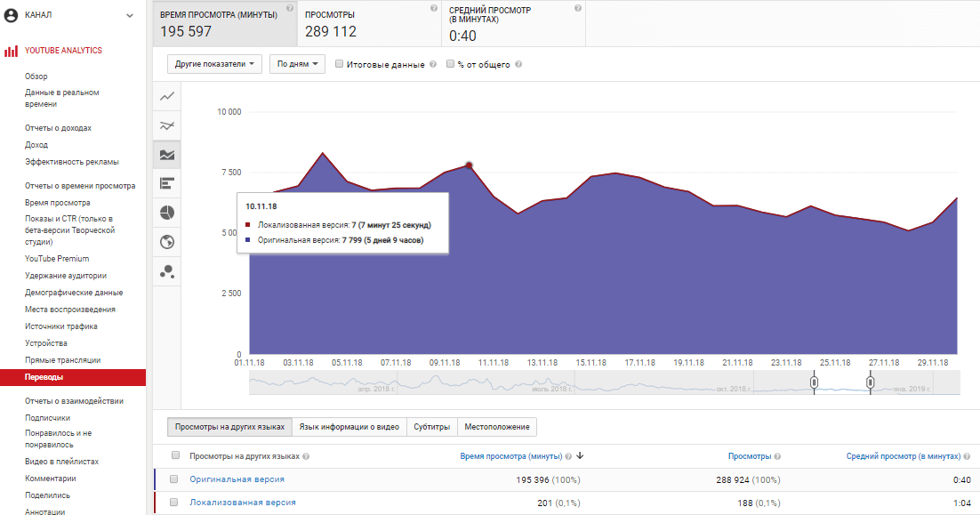980x515 pixels.
Task: Open the interactive map globe icon
Action: coord(167,242)
